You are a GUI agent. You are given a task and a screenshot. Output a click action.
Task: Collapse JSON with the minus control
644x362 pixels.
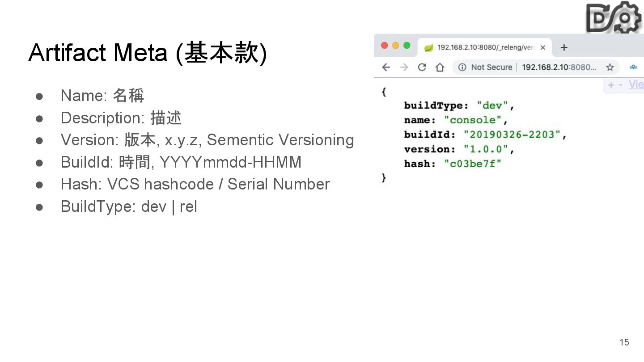(621, 85)
